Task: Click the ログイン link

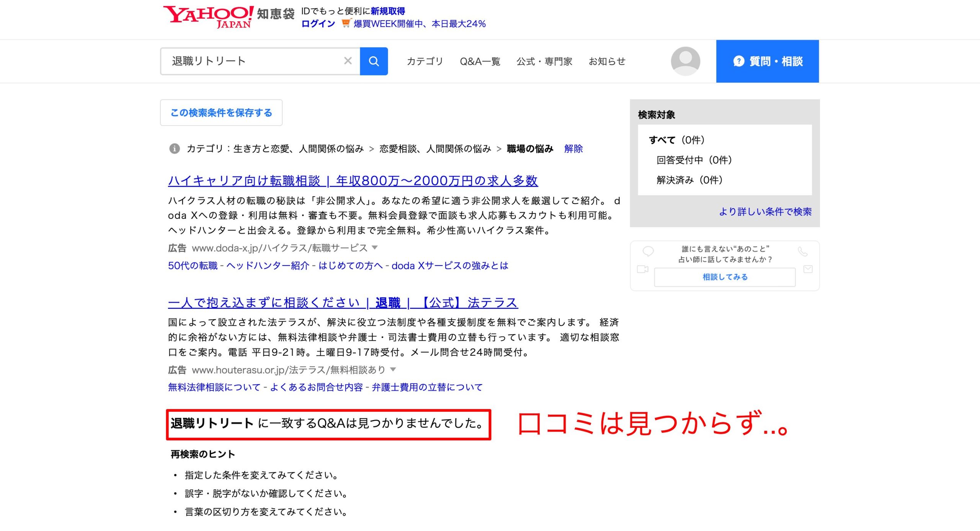Action: tap(318, 24)
